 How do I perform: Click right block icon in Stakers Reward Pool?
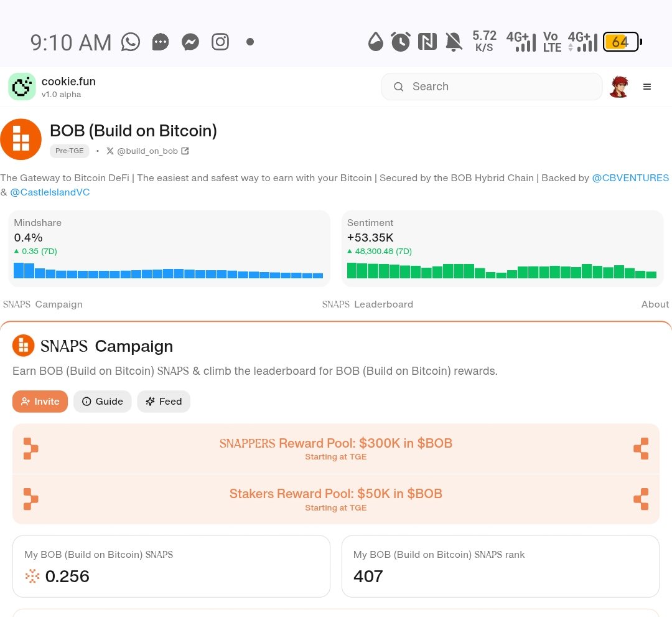[641, 499]
